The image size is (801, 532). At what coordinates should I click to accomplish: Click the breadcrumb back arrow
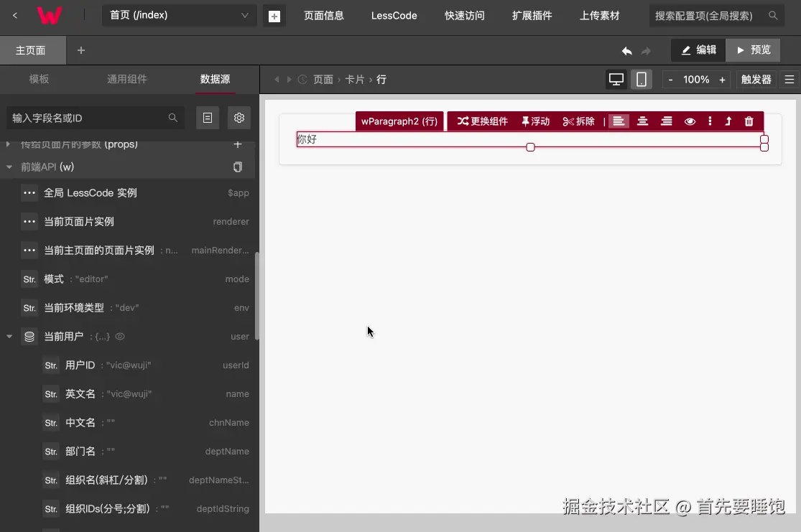click(x=277, y=79)
